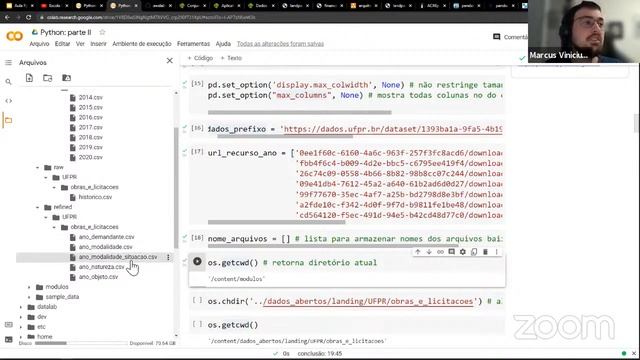Copy link to the selected cell
This screenshot has height=360, width=640.
point(440,252)
